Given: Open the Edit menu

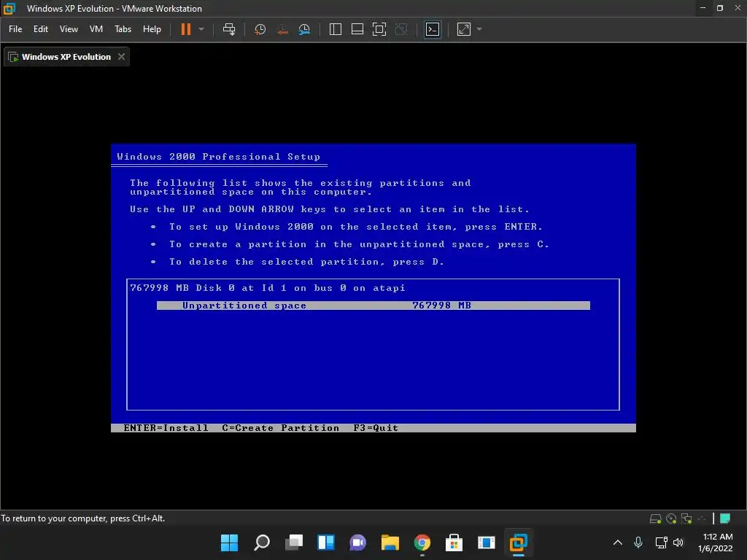Looking at the screenshot, I should click(41, 29).
